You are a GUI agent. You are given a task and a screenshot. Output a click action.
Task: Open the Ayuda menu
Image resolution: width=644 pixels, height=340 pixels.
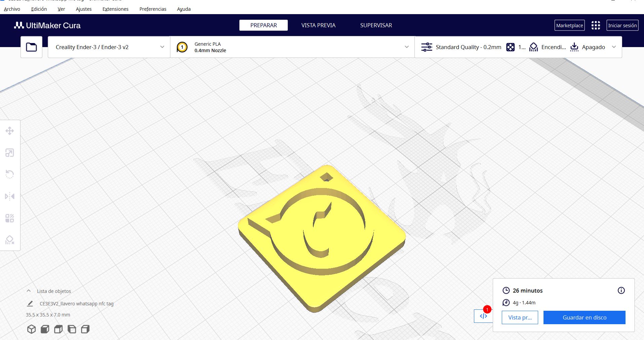pos(184,9)
